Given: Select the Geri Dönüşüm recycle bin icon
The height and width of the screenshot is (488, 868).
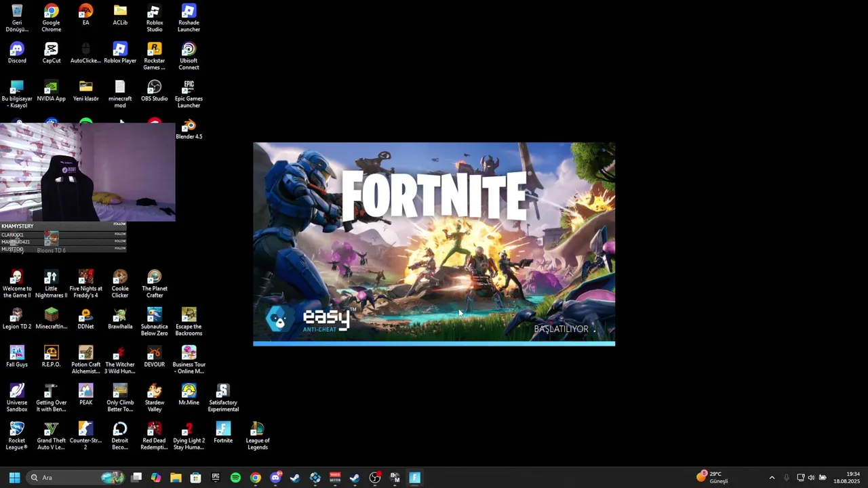Looking at the screenshot, I should click(x=17, y=18).
